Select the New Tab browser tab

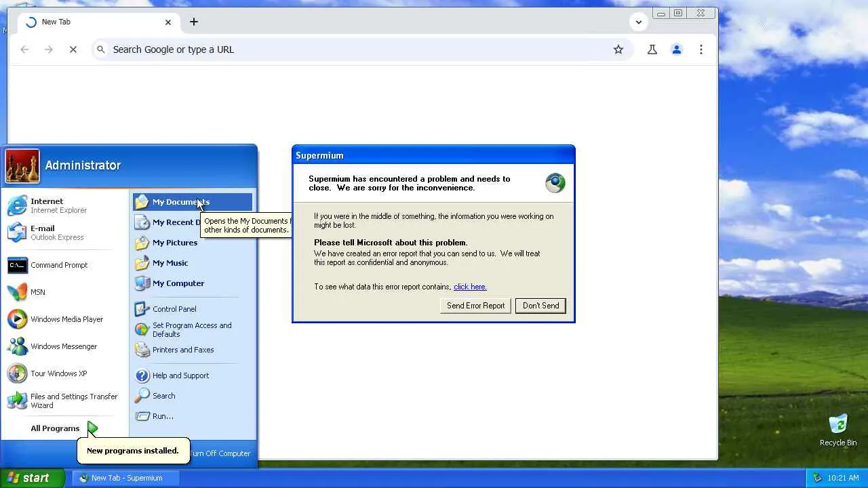[x=99, y=22]
